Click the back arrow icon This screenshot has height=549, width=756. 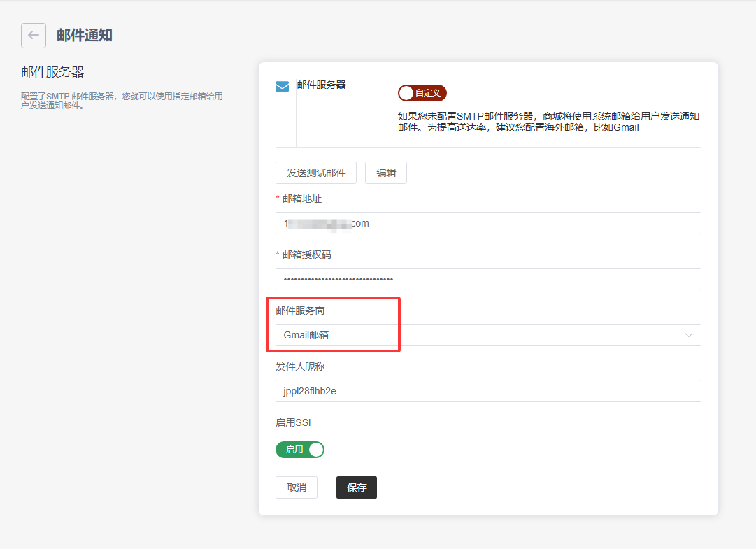34,36
